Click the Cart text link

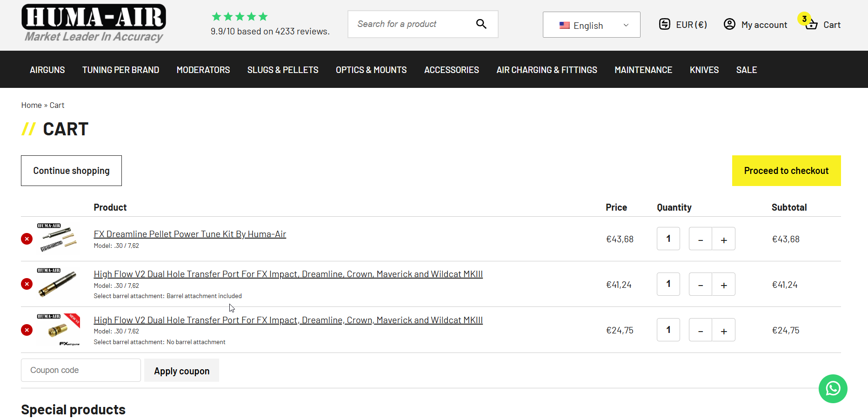tap(832, 25)
